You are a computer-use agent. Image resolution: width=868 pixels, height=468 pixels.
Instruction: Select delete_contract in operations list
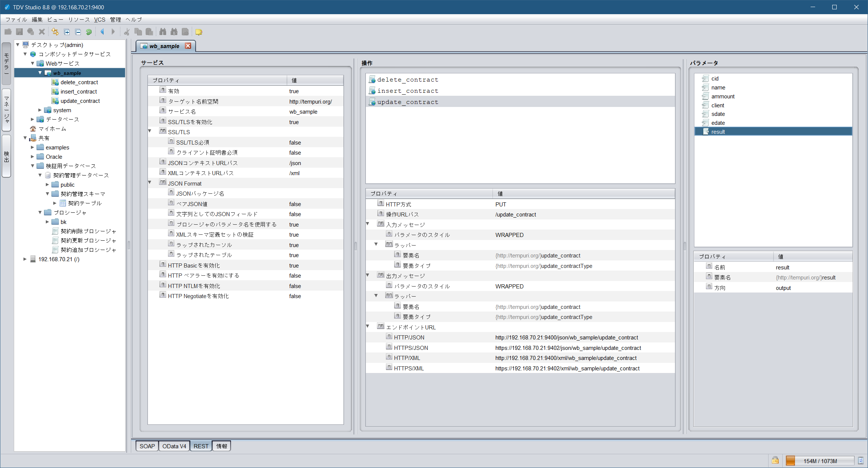click(408, 80)
